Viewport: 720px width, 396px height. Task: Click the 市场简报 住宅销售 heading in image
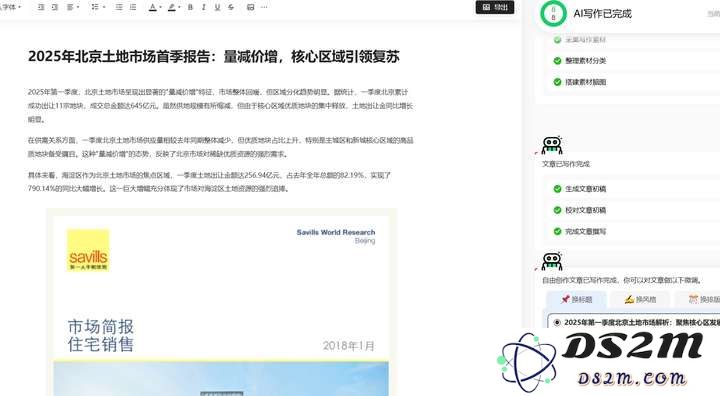pos(101,335)
